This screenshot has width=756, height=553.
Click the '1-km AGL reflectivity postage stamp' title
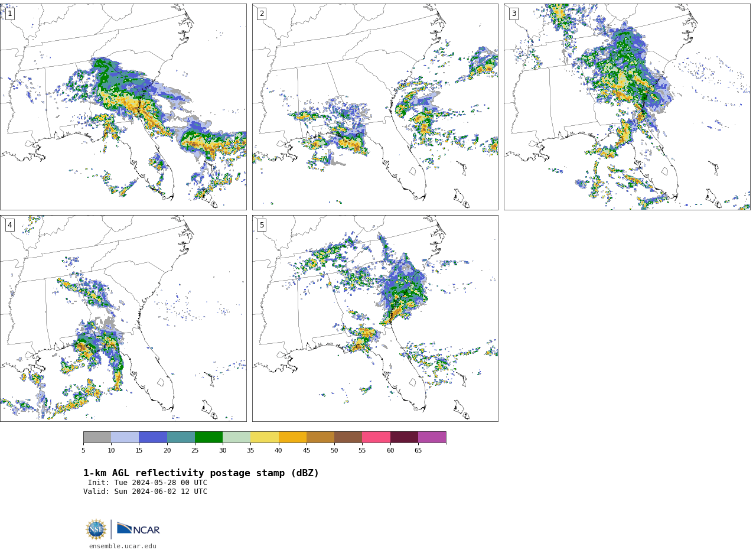click(x=201, y=473)
